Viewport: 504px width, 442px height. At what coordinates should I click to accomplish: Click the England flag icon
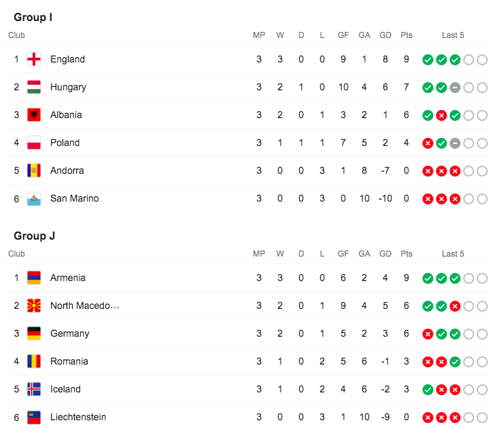(34, 59)
